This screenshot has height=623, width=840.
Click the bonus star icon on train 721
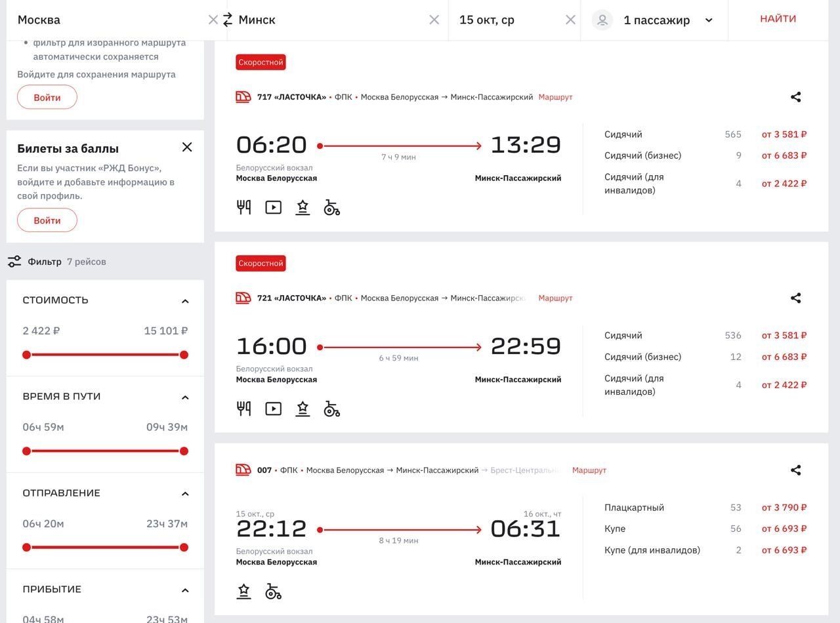click(303, 409)
